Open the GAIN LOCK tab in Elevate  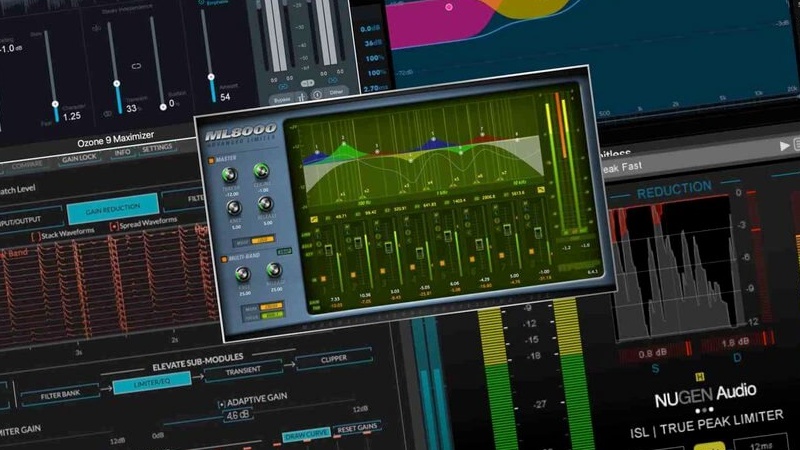coord(79,158)
